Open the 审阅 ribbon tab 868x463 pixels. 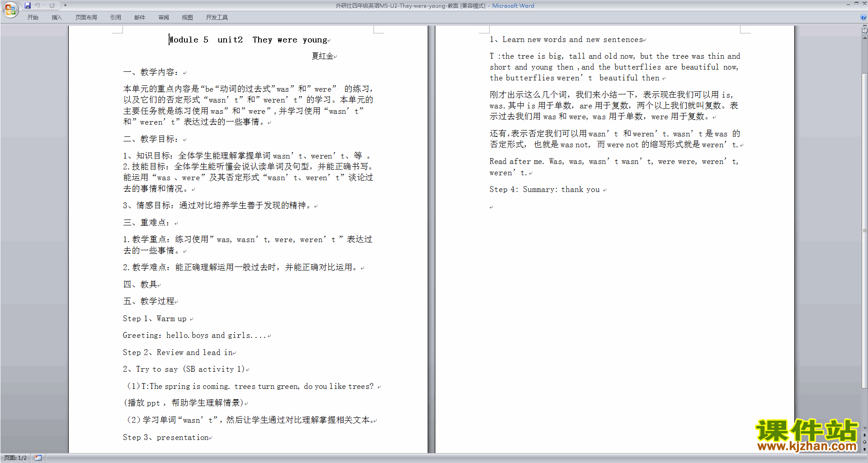(x=164, y=18)
